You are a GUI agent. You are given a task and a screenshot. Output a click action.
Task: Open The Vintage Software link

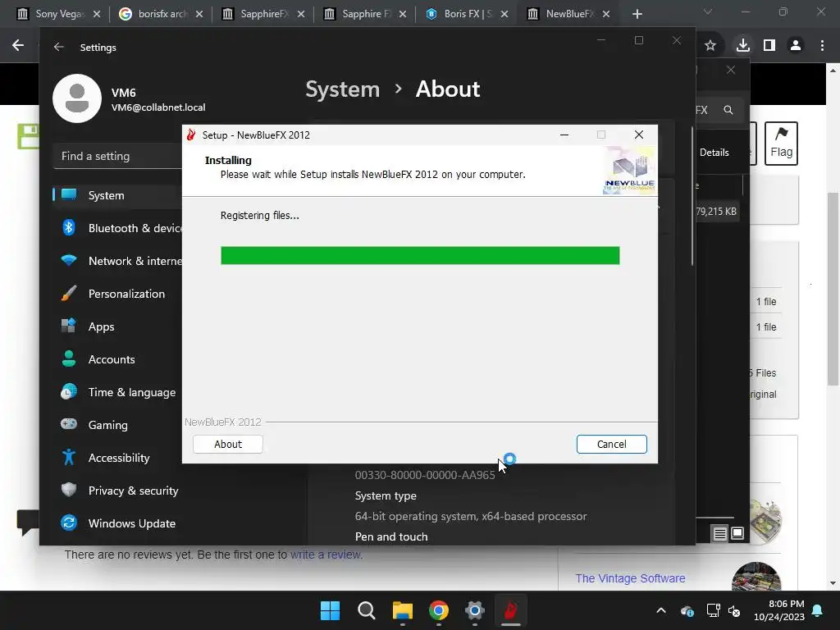click(630, 578)
